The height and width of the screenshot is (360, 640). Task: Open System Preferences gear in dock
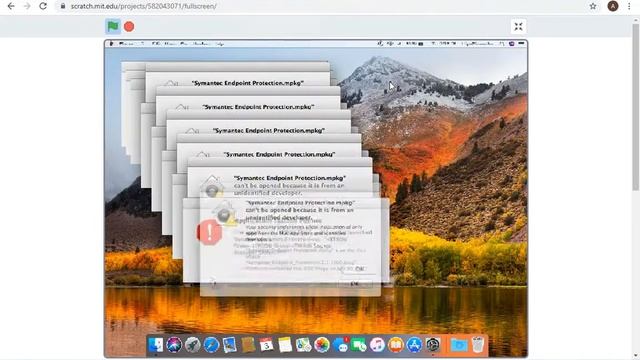pyautogui.click(x=433, y=345)
